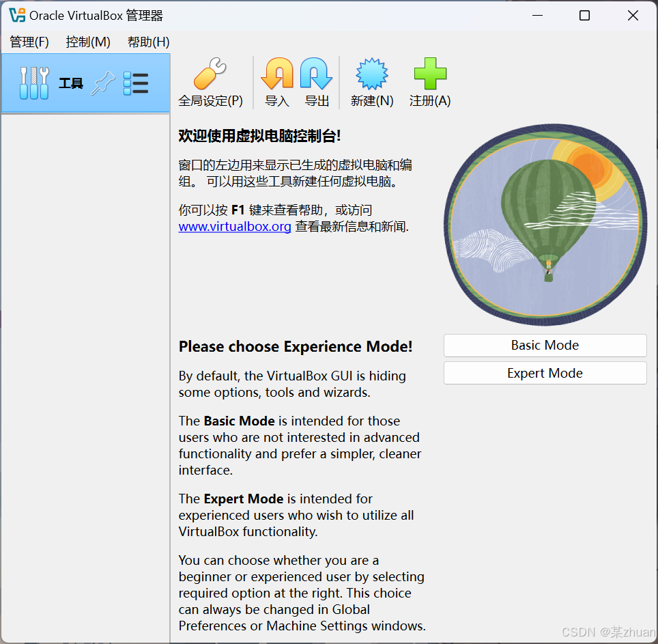The image size is (658, 644).
Task: Click the pin icon beside 工具
Action: [x=103, y=83]
